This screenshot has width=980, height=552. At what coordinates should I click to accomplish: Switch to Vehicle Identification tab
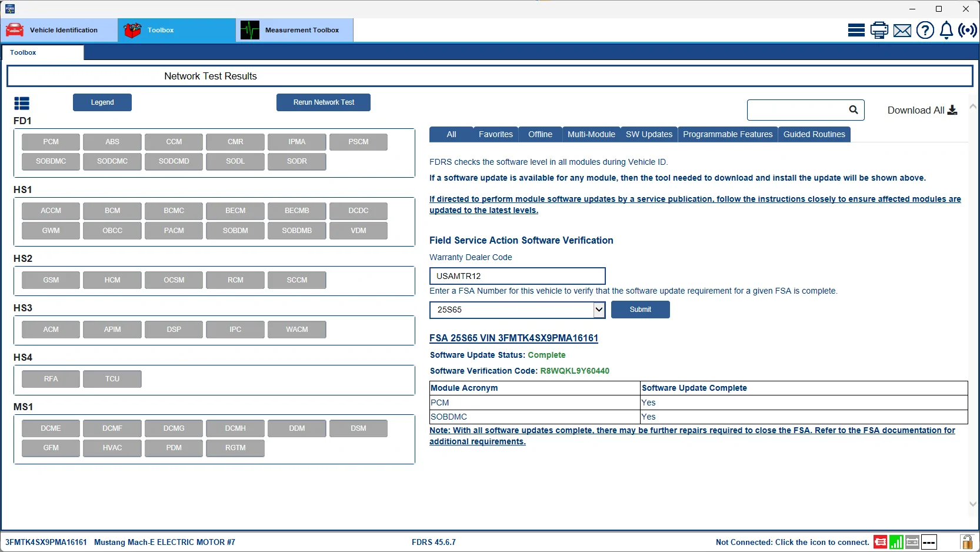[59, 30]
